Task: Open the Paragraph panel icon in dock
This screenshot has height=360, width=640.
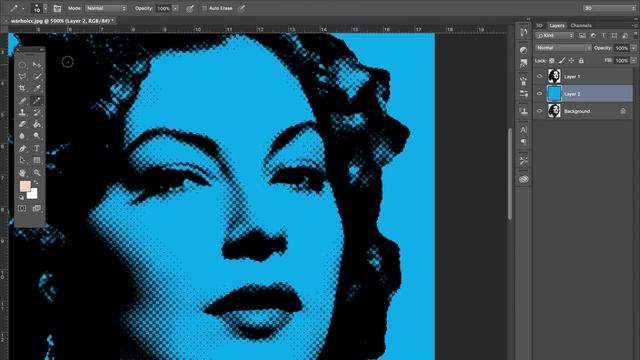Action: 524,142
